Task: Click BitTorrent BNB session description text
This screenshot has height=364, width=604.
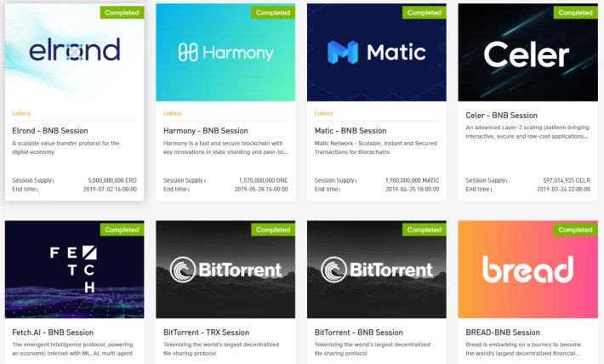Action: pyautogui.click(x=372, y=349)
